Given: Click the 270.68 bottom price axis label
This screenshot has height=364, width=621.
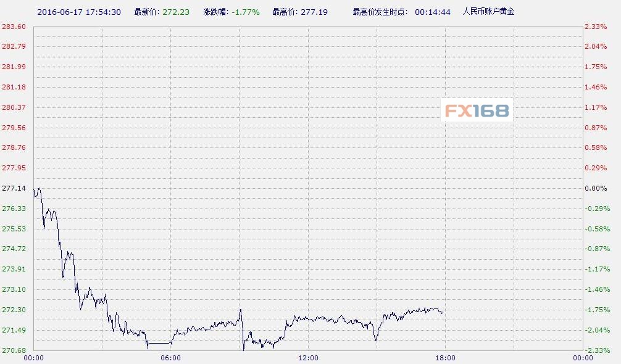Looking at the screenshot, I should pos(14,350).
